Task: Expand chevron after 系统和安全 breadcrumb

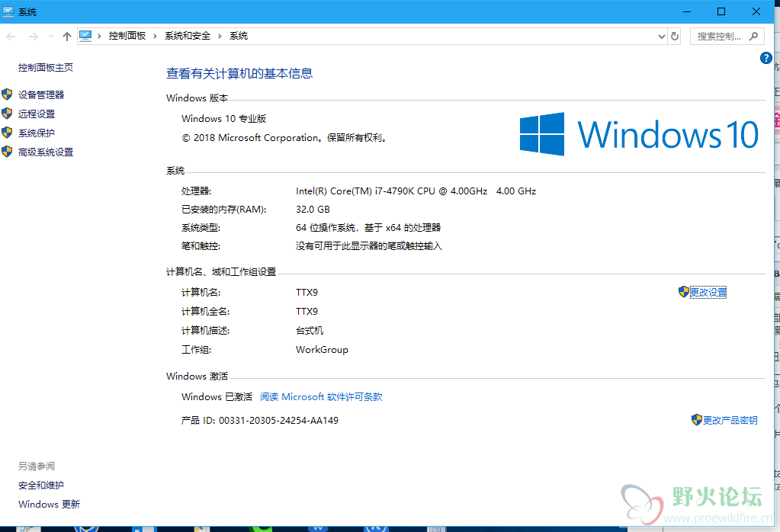Action: pyautogui.click(x=220, y=36)
